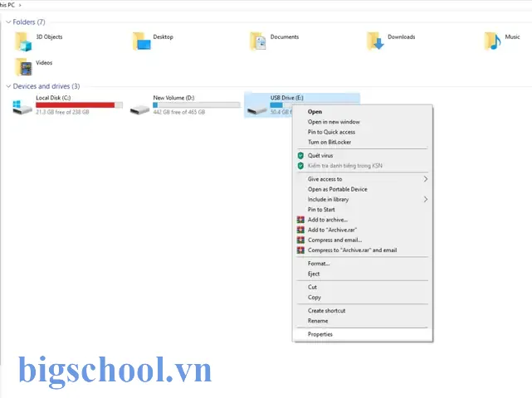Select Open as Portable Device

pos(363,189)
